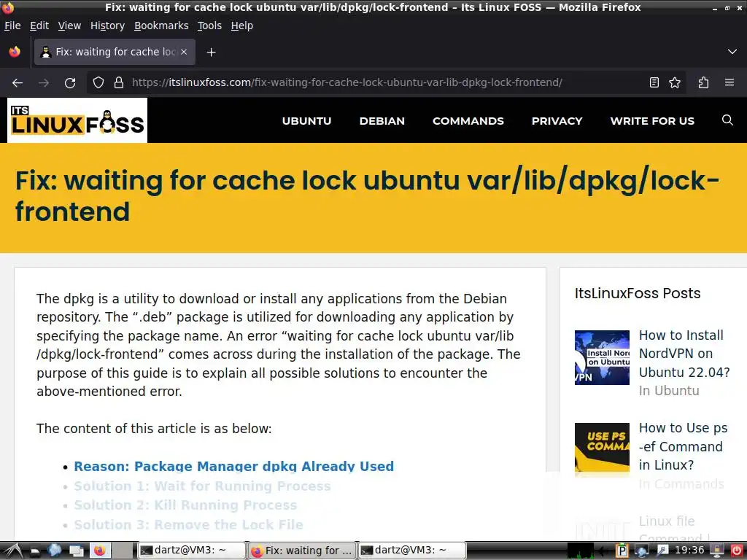The height and width of the screenshot is (560, 747).
Task: Click the display screen tray icon
Action: pyautogui.click(x=716, y=551)
